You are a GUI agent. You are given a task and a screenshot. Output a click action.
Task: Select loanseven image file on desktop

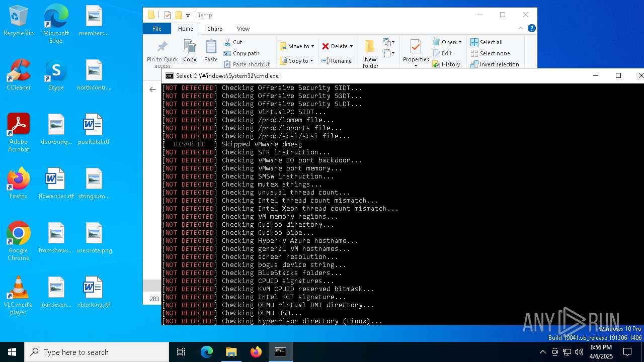tap(56, 292)
